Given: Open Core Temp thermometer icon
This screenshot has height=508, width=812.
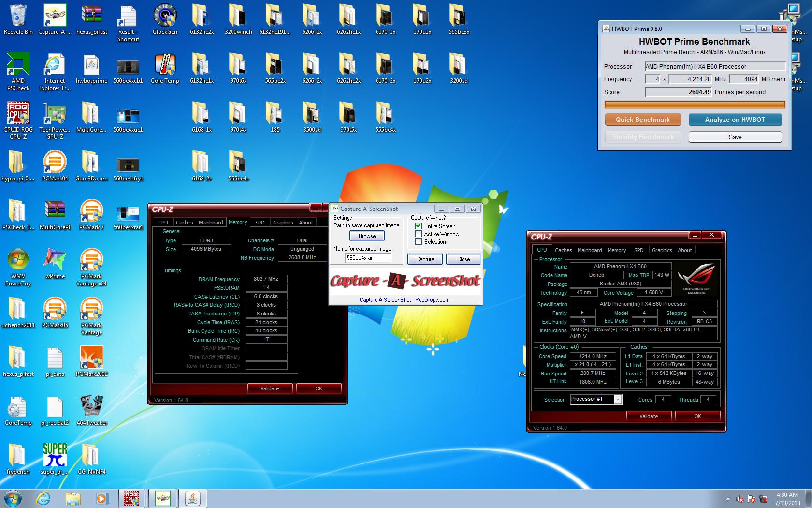Looking at the screenshot, I should point(165,69).
